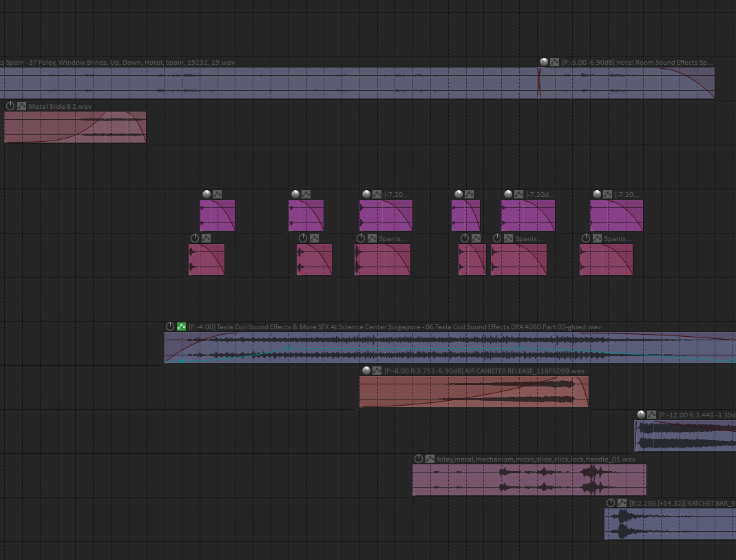736x560 pixels.
Task: Click envelope icon of the fourth pink clip
Action: (476, 238)
